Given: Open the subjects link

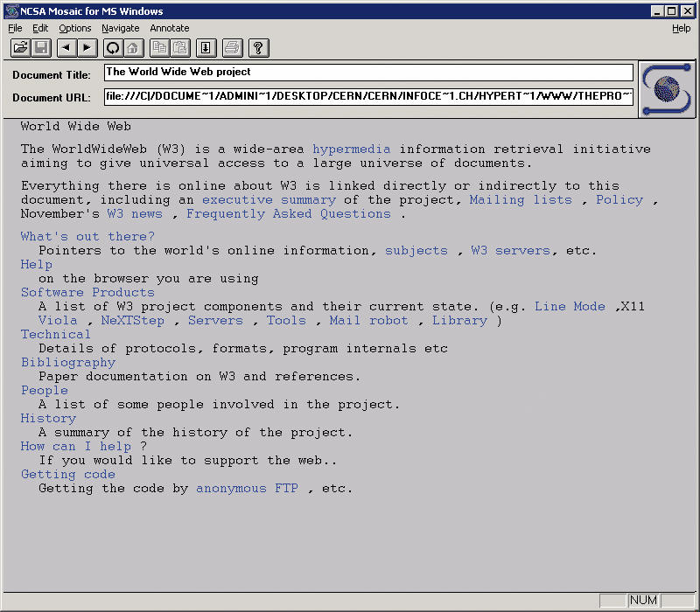Looking at the screenshot, I should click(x=416, y=251).
